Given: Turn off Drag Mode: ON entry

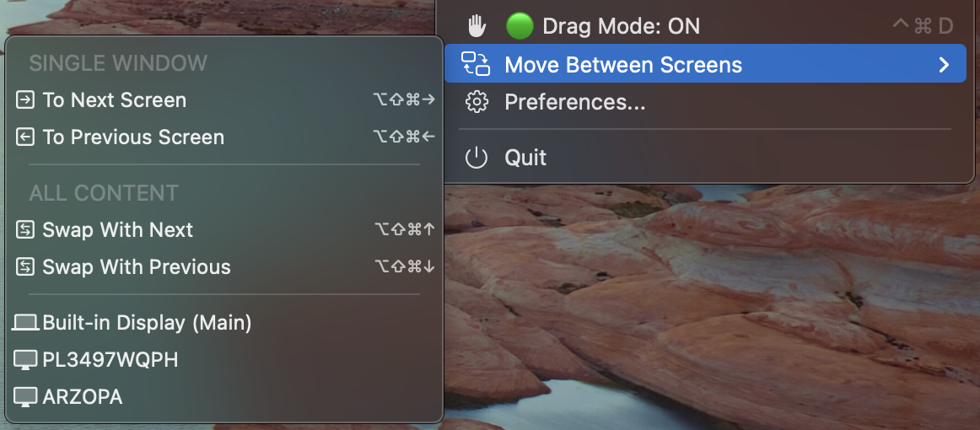Looking at the screenshot, I should [x=621, y=26].
